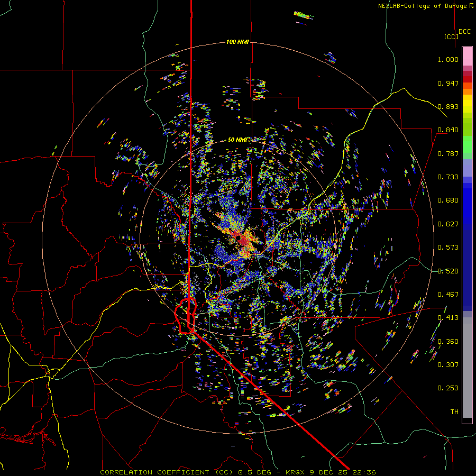Select the 0.307 scale value
476x476 pixels.
point(448,365)
